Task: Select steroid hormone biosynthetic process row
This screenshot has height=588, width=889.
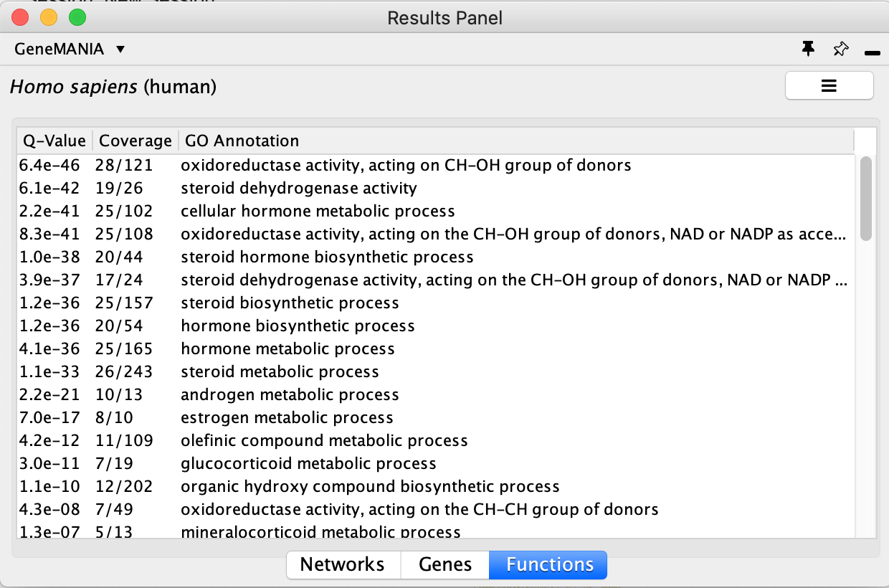Action: [327, 257]
